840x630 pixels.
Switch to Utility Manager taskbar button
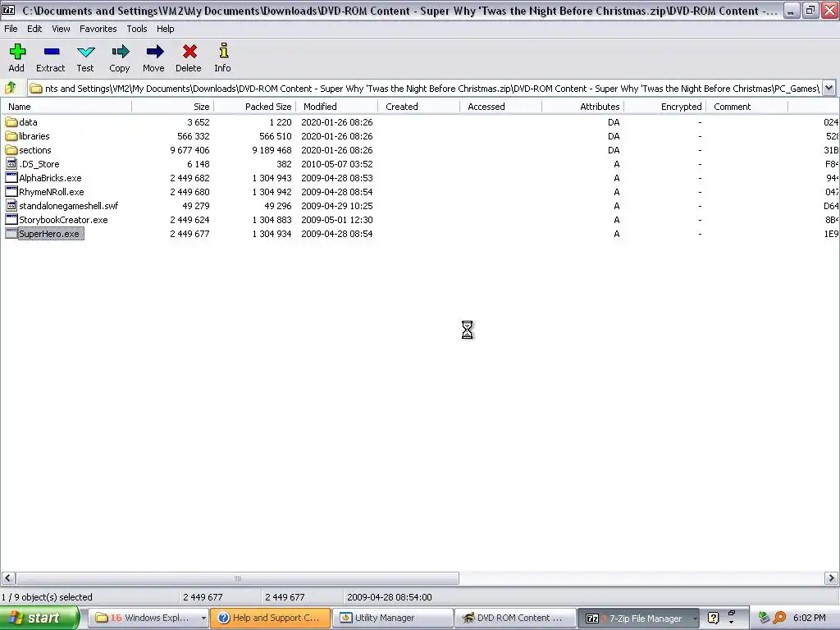coord(393,619)
